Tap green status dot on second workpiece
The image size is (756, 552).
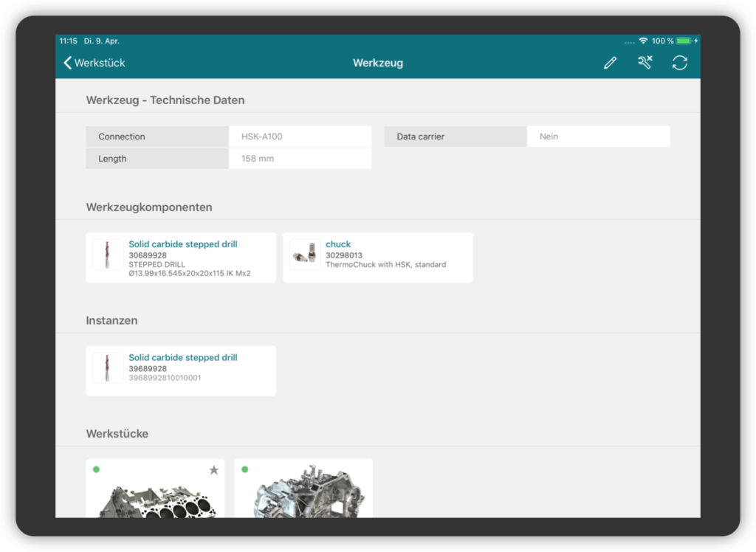coord(244,469)
